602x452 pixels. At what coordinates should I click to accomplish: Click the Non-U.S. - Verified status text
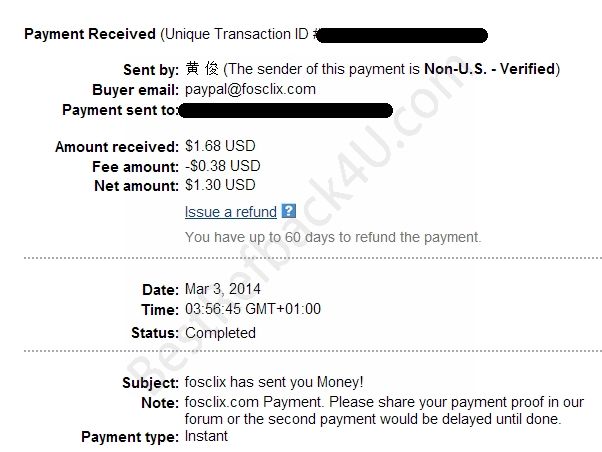499,69
